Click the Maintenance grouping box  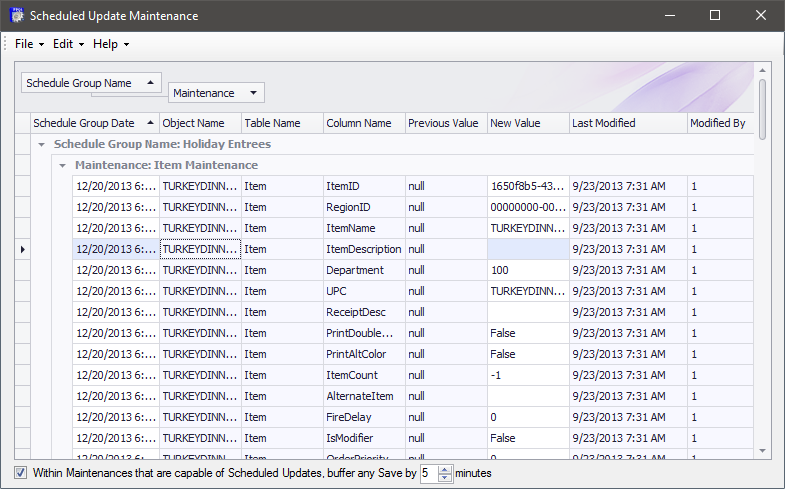click(216, 93)
